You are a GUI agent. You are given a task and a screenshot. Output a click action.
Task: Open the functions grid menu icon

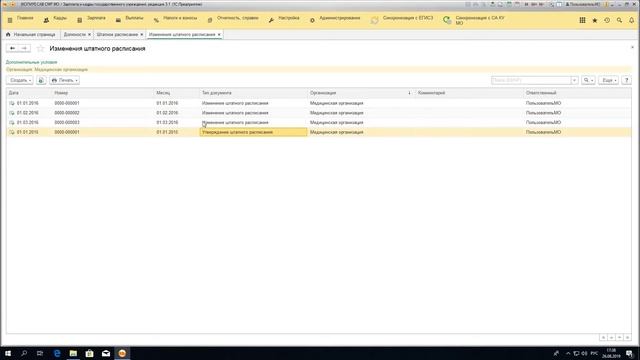pyautogui.click(x=582, y=20)
